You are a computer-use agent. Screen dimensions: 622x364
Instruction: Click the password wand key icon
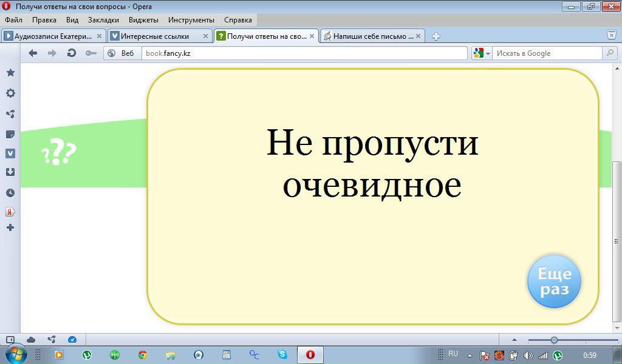pyautogui.click(x=91, y=53)
